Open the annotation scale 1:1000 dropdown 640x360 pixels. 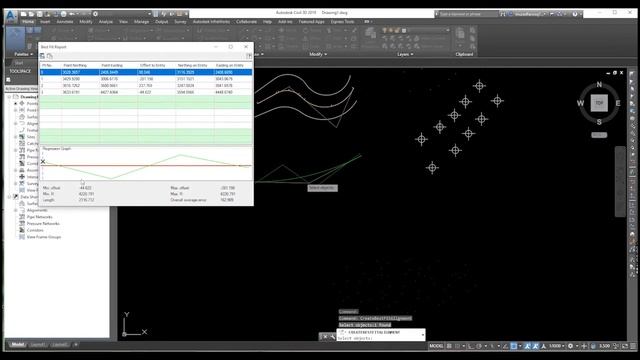pos(557,346)
